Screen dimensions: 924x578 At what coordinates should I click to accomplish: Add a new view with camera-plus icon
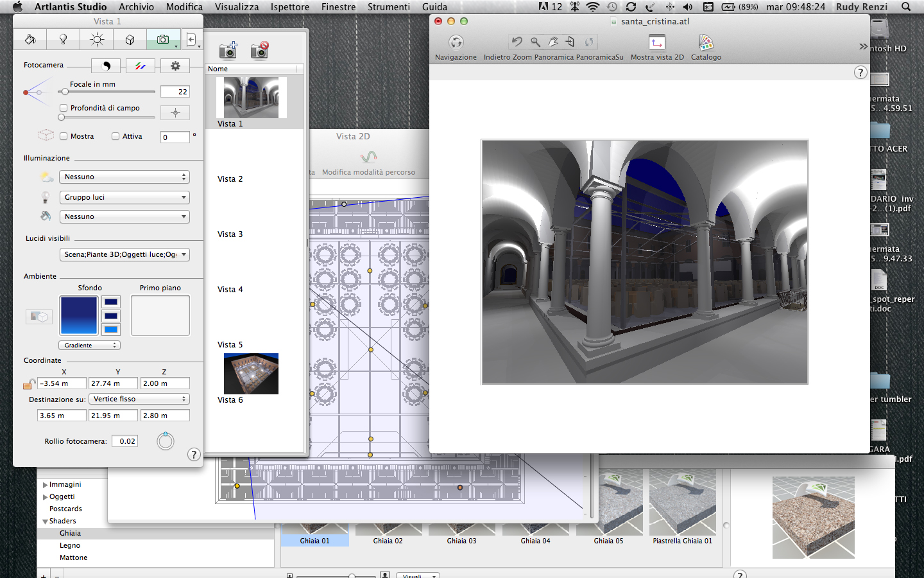click(228, 50)
